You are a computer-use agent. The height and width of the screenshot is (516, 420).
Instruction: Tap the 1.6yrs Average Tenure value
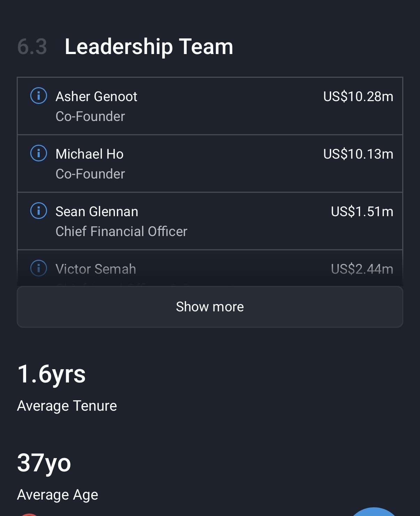click(x=51, y=374)
